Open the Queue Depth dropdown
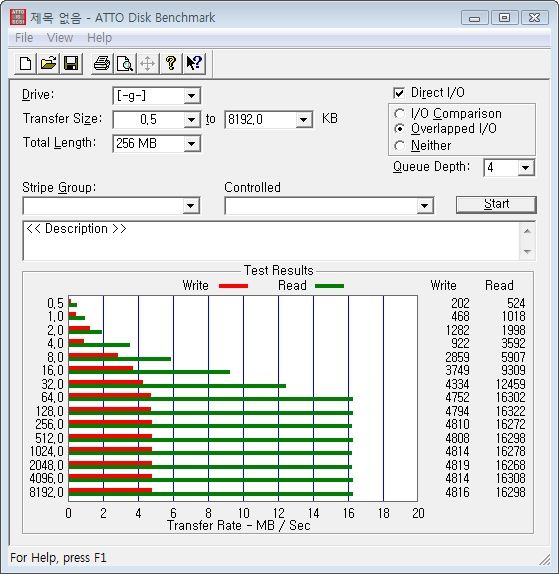This screenshot has height=574, width=559. click(x=525, y=168)
